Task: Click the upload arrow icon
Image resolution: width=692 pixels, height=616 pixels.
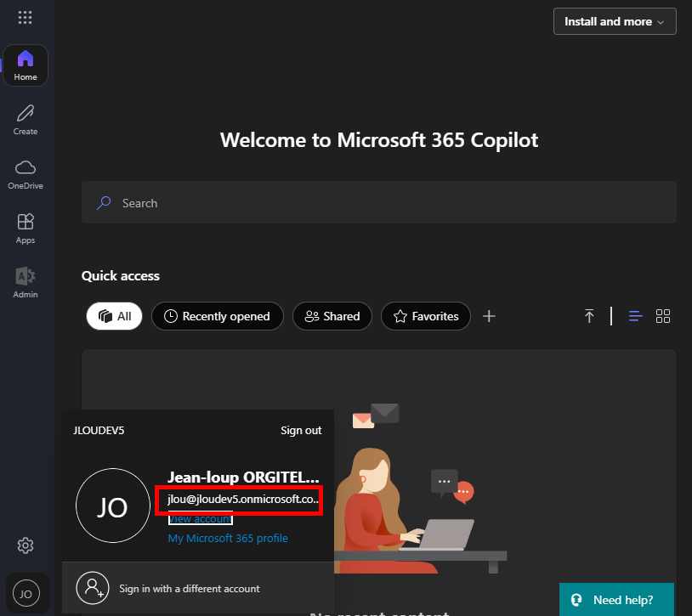Action: (589, 316)
